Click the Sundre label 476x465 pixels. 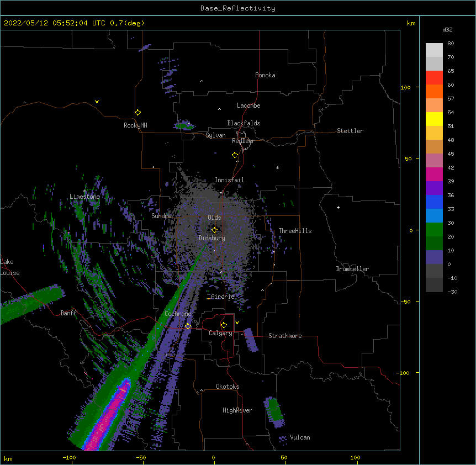click(161, 216)
